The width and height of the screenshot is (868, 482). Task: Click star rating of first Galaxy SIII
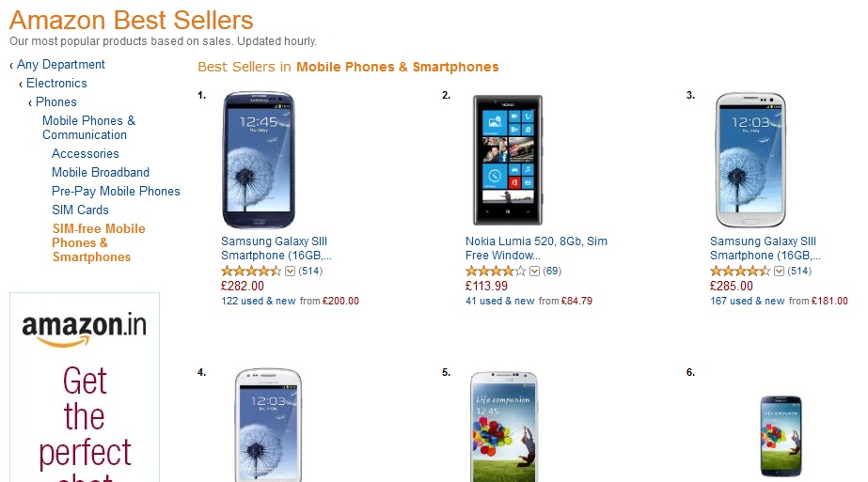tap(251, 272)
